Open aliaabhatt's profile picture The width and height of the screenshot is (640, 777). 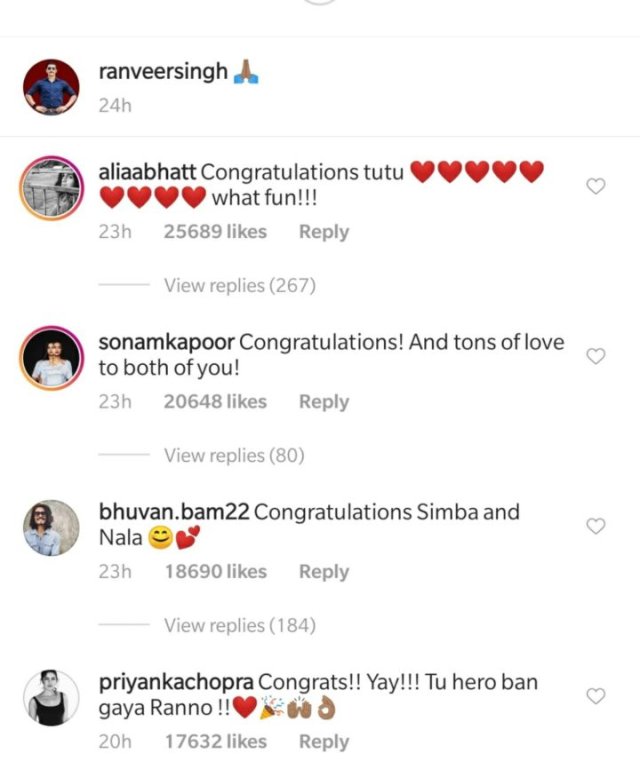51,185
